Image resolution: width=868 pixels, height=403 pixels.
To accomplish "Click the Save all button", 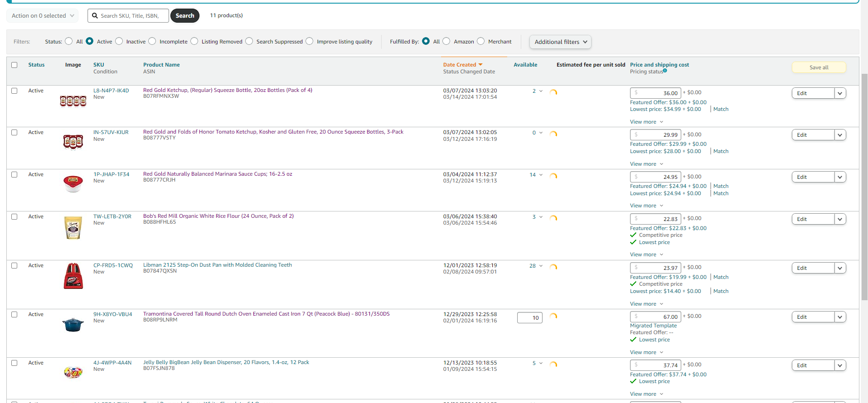I will pos(819,67).
